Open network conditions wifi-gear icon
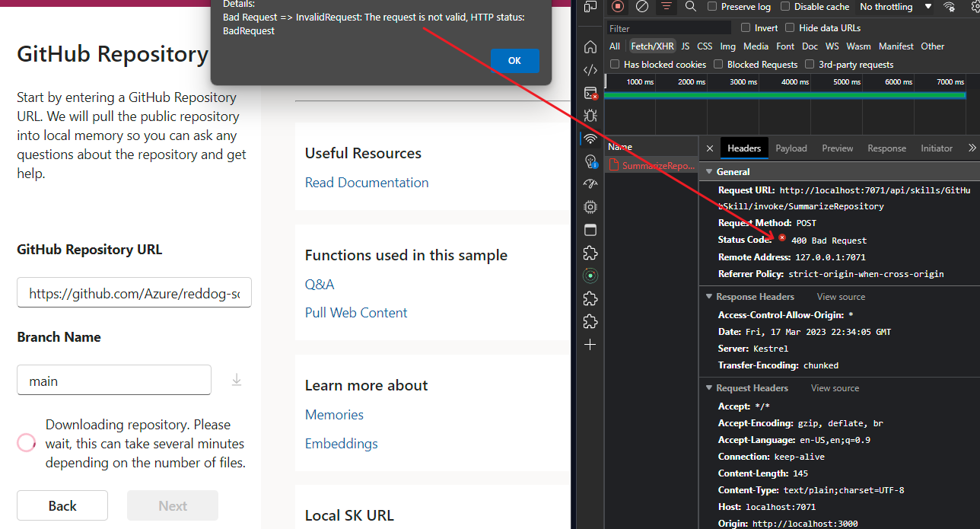Viewport: 980px width, 529px height. [950, 6]
